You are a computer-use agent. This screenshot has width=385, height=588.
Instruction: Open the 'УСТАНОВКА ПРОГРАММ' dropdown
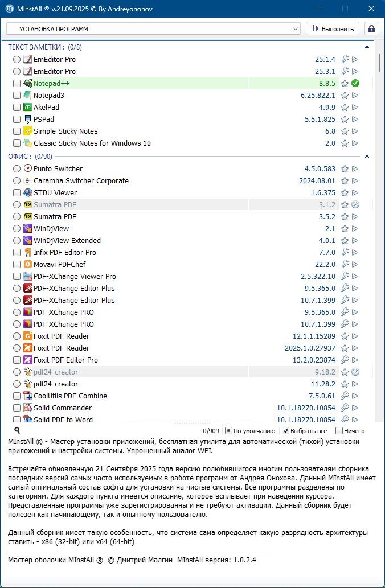(153, 28)
